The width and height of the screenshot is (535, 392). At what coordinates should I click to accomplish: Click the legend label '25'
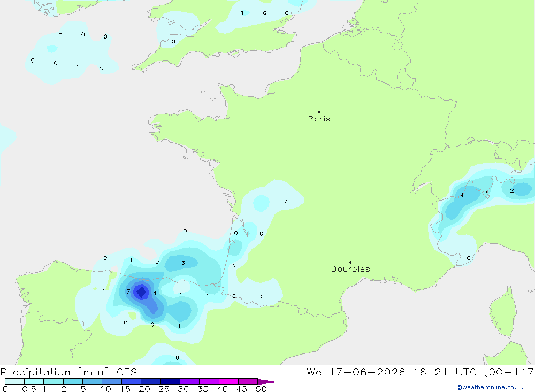click(x=164, y=389)
